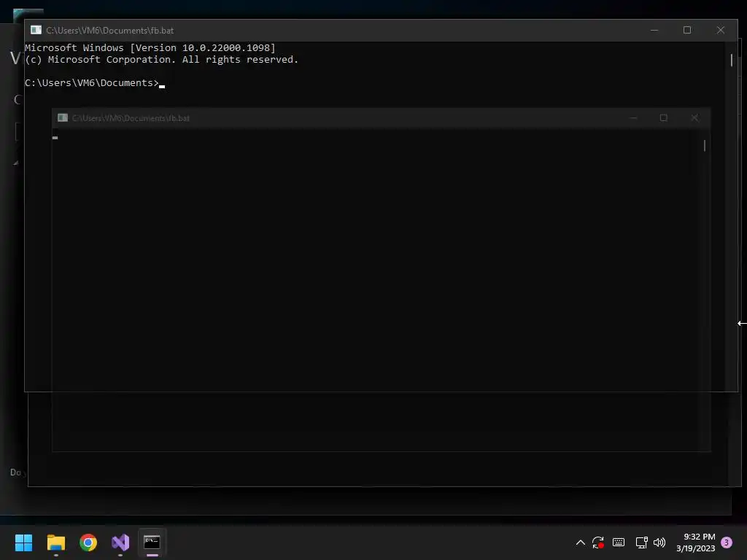Image resolution: width=747 pixels, height=560 pixels.
Task: Select Command Prompt icon in taskbar
Action: tap(152, 542)
